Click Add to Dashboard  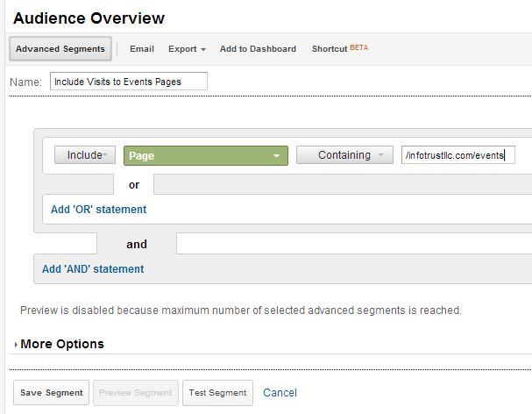click(x=258, y=49)
